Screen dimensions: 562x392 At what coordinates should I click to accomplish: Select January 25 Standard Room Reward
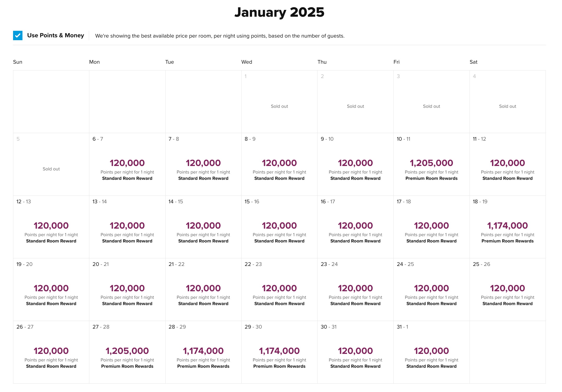pyautogui.click(x=507, y=290)
